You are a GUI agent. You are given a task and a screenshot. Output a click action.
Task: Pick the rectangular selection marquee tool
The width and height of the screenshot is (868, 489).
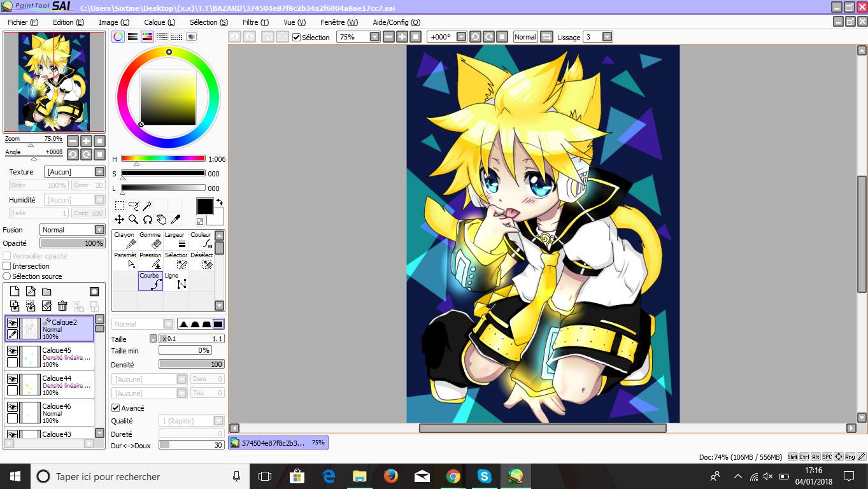120,206
